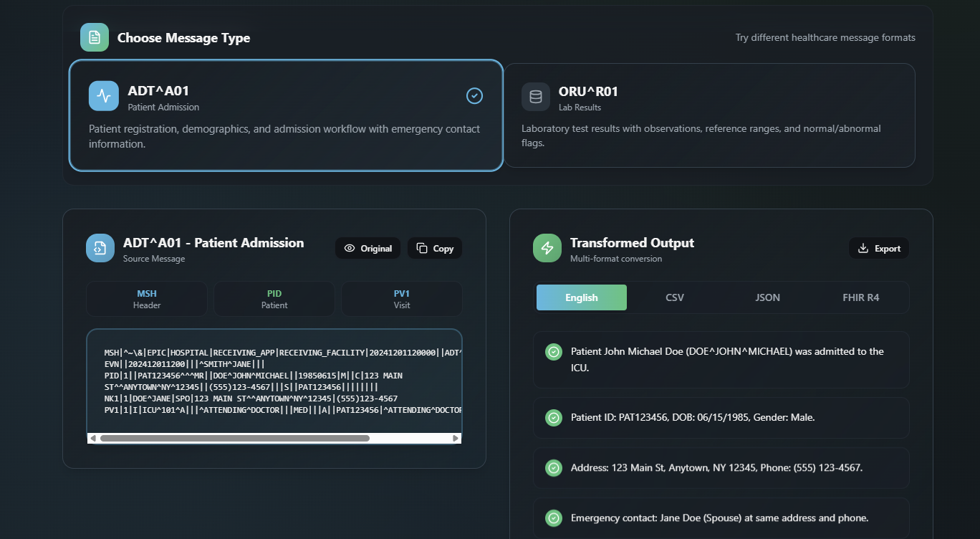Click the PV1|1|I|ICU line in message

(x=283, y=410)
